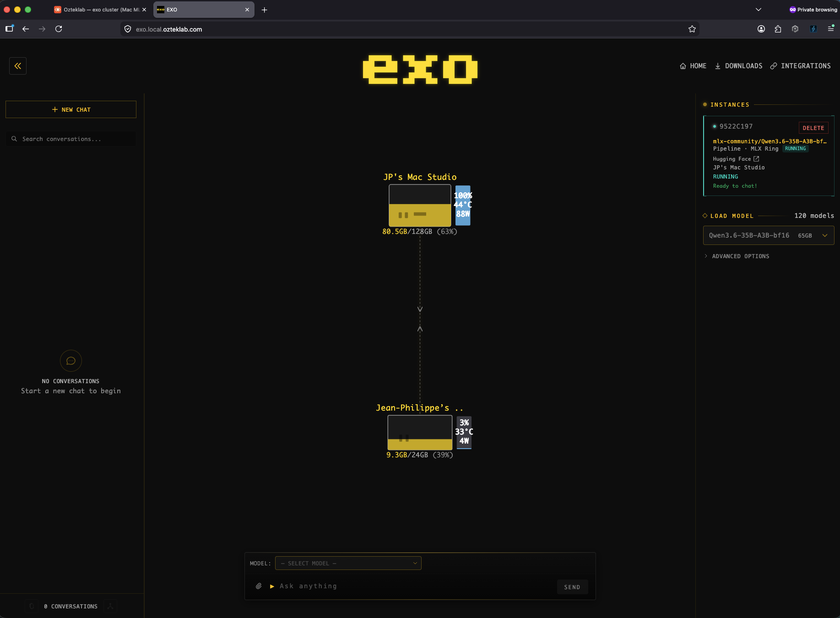Collapse the sidebar with double-chevron icon
840x618 pixels.
[x=18, y=66]
